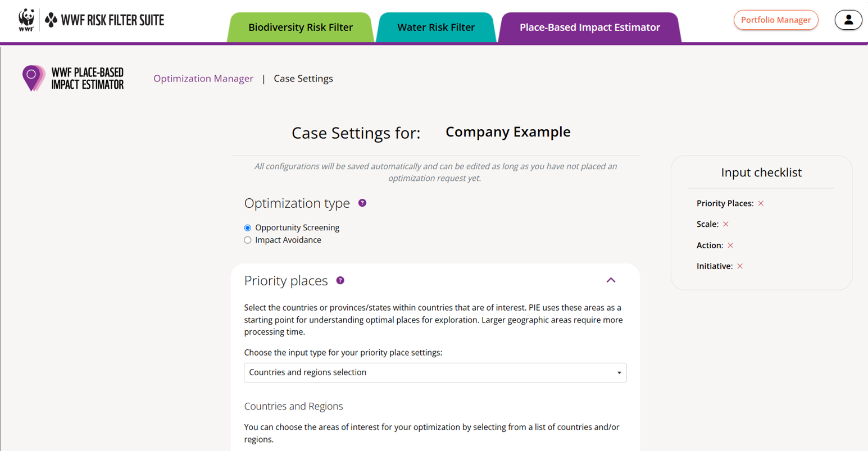The height and width of the screenshot is (451, 868).
Task: Click the Portfolio Manager button
Action: point(776,20)
